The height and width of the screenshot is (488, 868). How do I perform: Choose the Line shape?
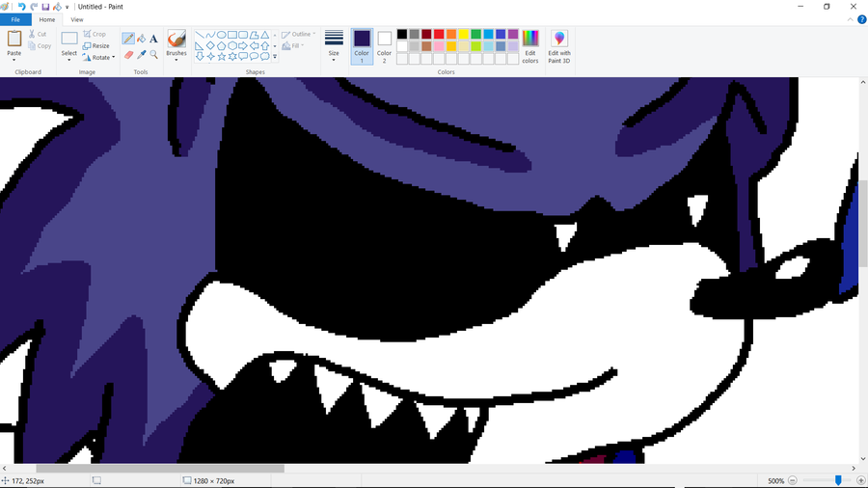coord(200,35)
